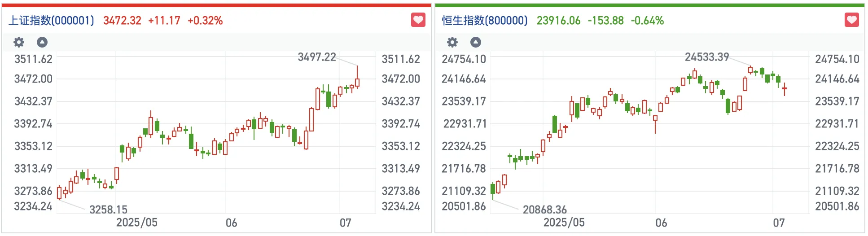868x236 pixels.
Task: Open the 恒生指数(800000) title link
Action: (x=485, y=21)
